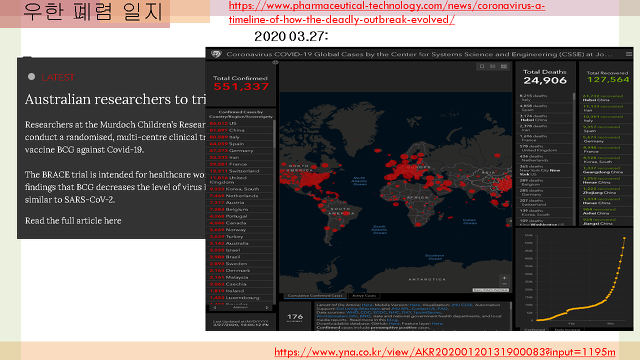640x360 pixels.
Task: Click Total Confirmed 551,337 counter
Action: [241, 83]
